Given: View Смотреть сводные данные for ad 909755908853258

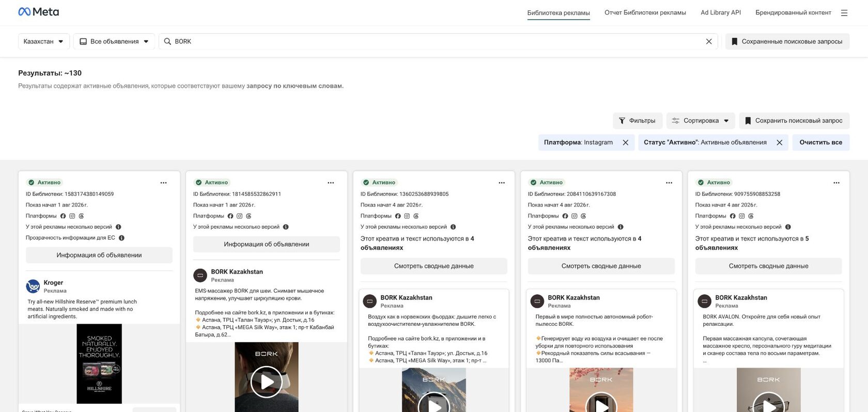Looking at the screenshot, I should [769, 266].
